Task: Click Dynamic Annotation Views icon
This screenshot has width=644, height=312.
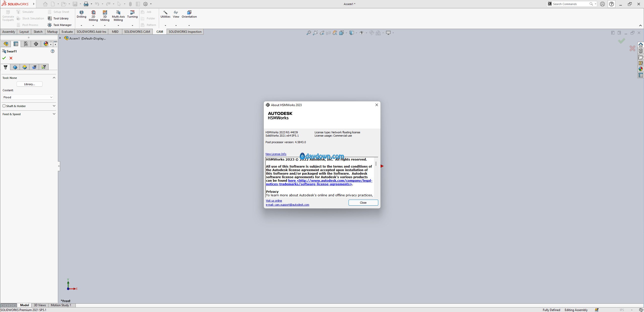Action: point(335,33)
